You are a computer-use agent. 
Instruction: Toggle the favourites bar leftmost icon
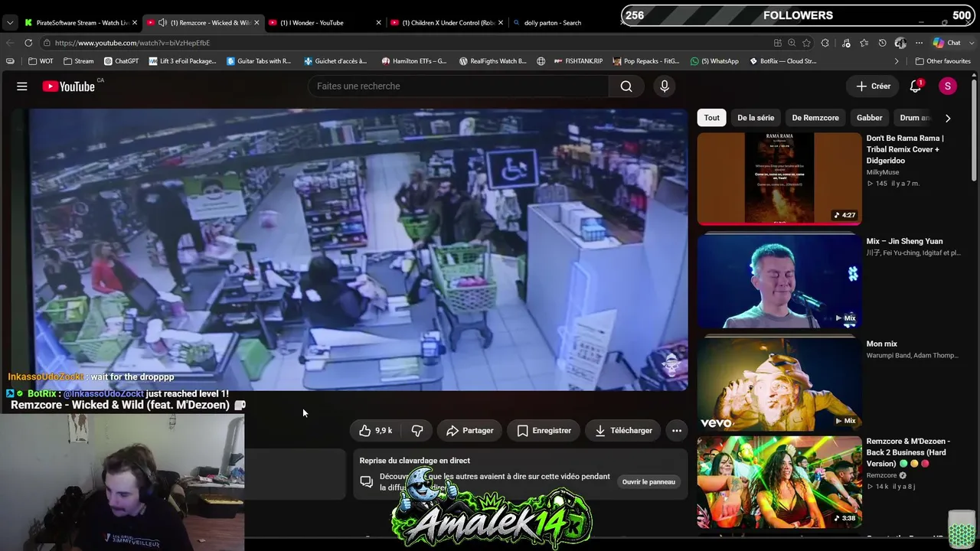[x=10, y=61]
